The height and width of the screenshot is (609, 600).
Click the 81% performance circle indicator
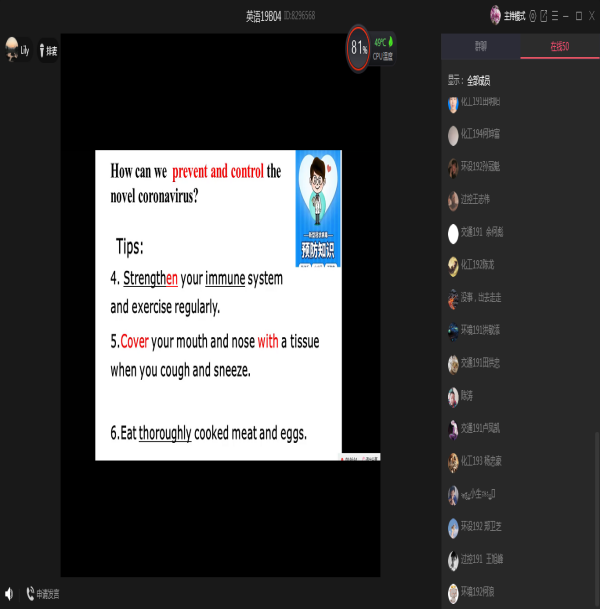click(x=358, y=48)
